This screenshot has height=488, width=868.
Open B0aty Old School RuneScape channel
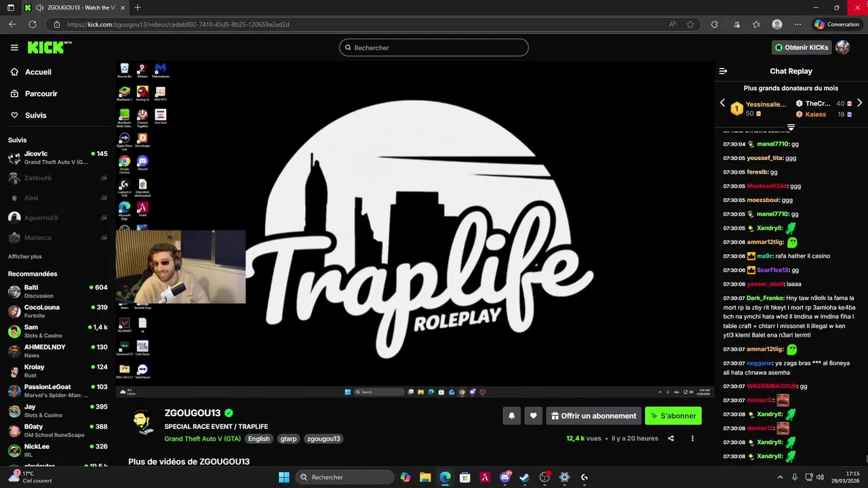(58, 430)
